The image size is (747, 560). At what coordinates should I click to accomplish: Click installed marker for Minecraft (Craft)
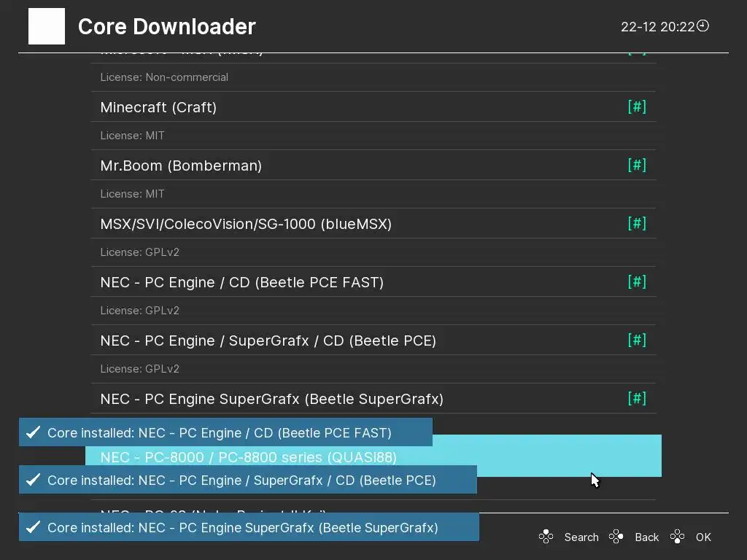637,107
